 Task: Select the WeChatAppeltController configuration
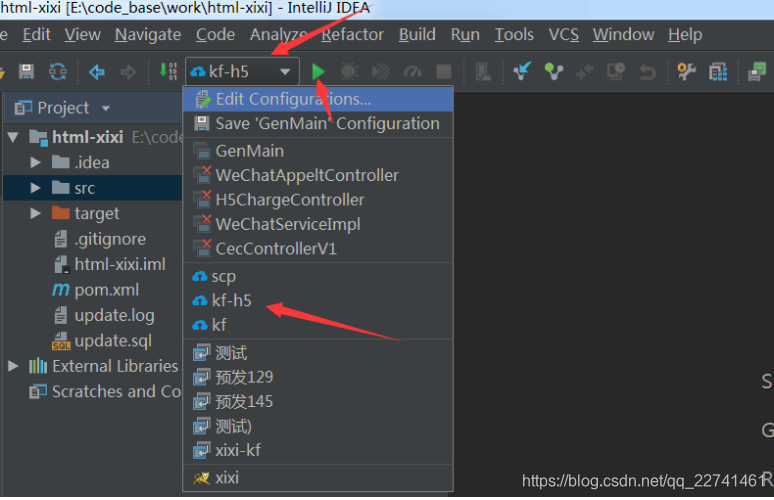[x=318, y=175]
